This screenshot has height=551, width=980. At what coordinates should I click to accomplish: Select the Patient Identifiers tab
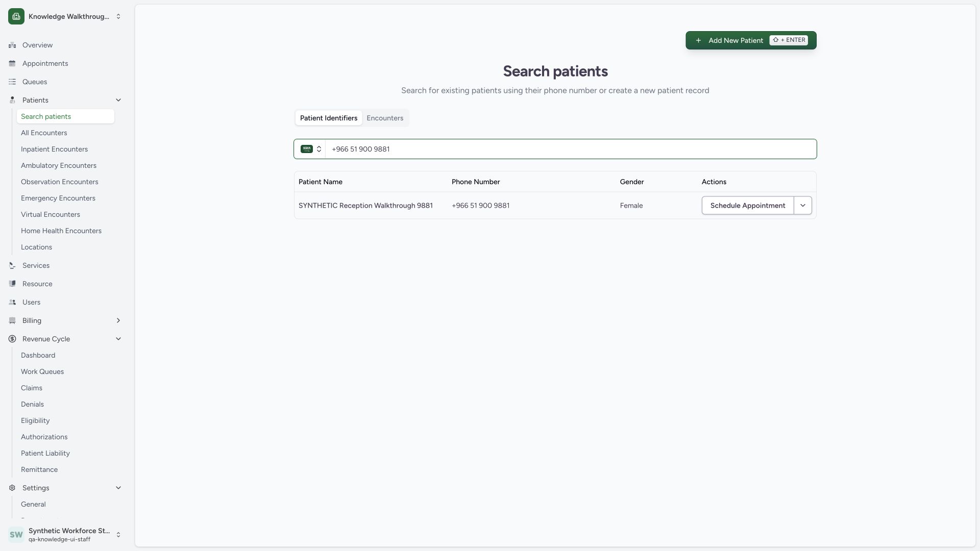[x=329, y=118]
